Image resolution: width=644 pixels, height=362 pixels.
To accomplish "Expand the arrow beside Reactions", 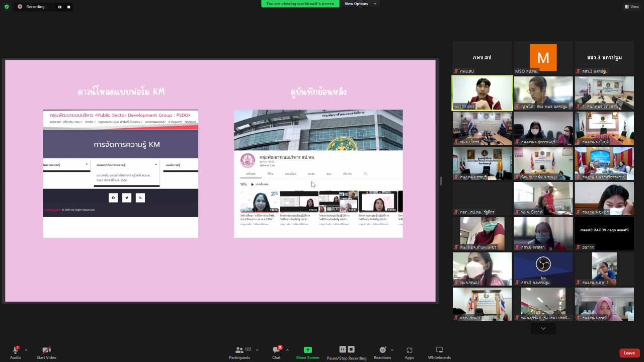I will click(x=392, y=350).
